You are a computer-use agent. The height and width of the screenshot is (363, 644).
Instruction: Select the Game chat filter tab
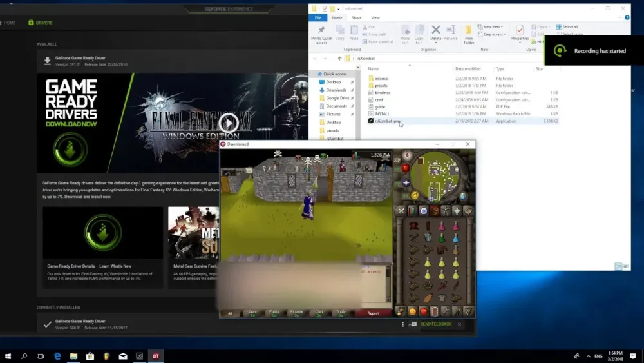pos(252,313)
